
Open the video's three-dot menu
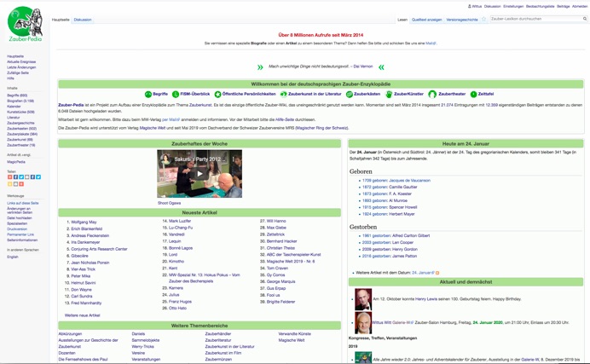click(234, 159)
